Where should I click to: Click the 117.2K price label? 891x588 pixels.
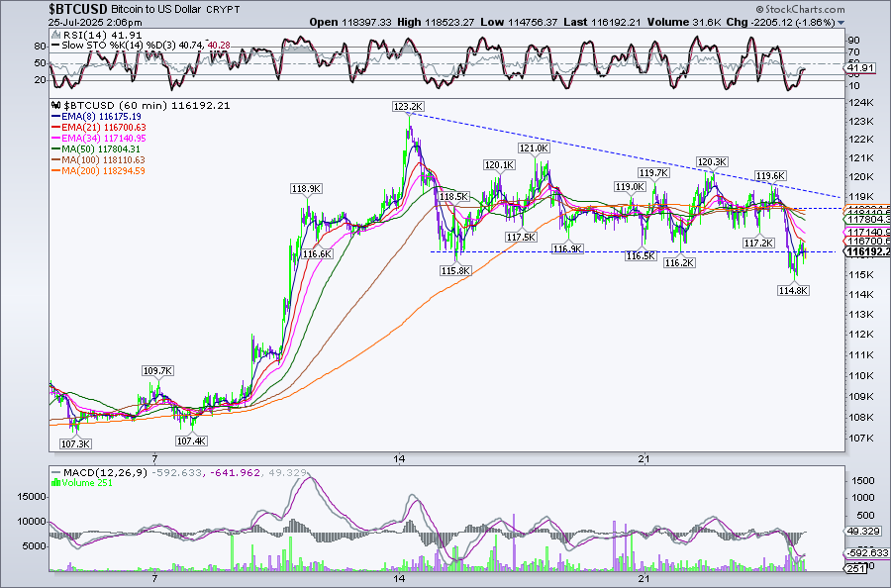click(758, 243)
